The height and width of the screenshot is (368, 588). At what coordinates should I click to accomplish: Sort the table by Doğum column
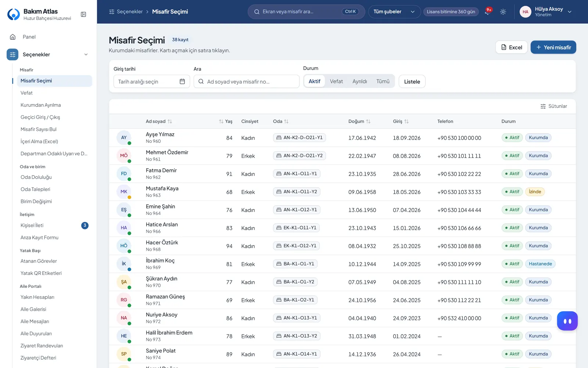[359, 121]
